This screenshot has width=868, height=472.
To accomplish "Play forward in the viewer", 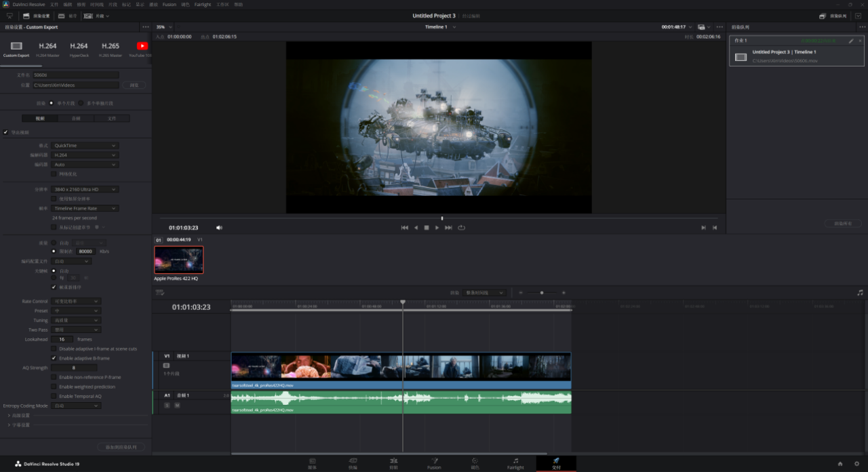I will pyautogui.click(x=437, y=228).
